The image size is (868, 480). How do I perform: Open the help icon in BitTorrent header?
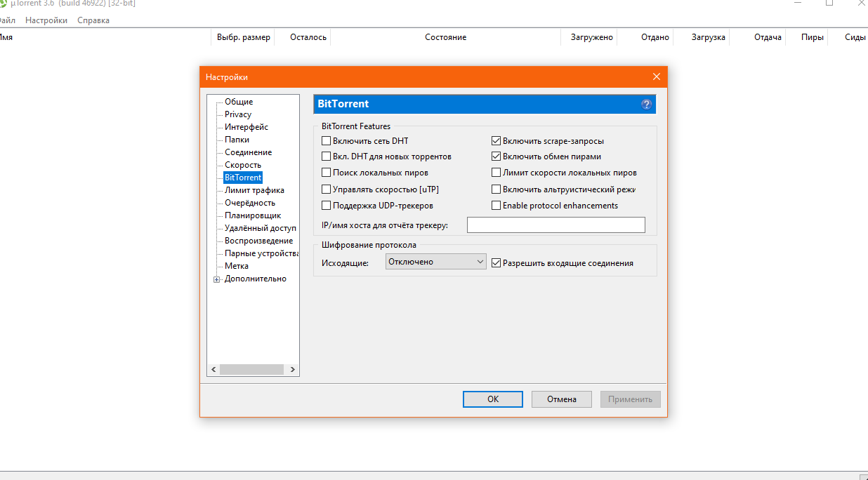click(647, 105)
